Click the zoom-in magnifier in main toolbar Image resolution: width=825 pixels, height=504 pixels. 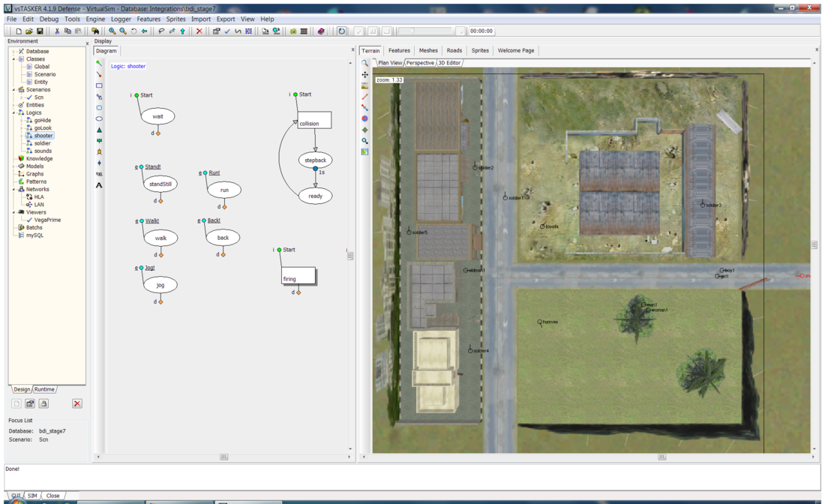click(x=112, y=31)
